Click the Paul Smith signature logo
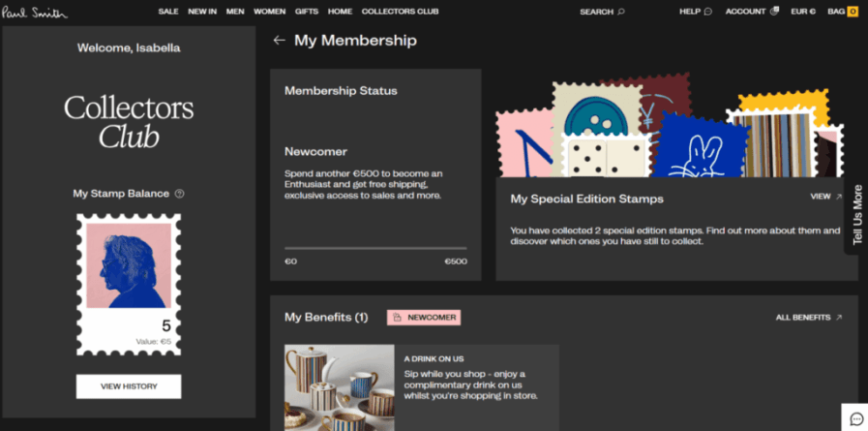This screenshot has height=431, width=868. coord(34,12)
